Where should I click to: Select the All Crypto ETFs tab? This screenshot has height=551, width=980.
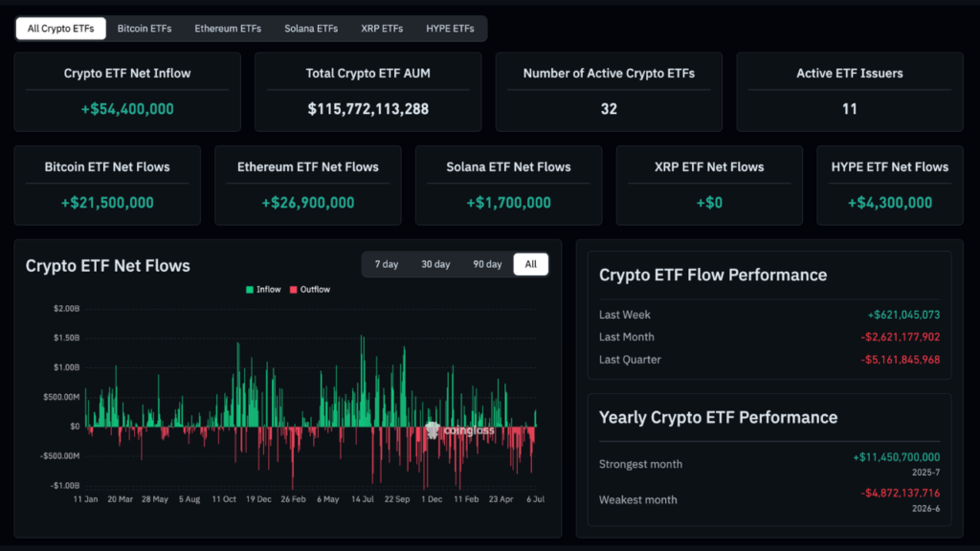(x=60, y=29)
